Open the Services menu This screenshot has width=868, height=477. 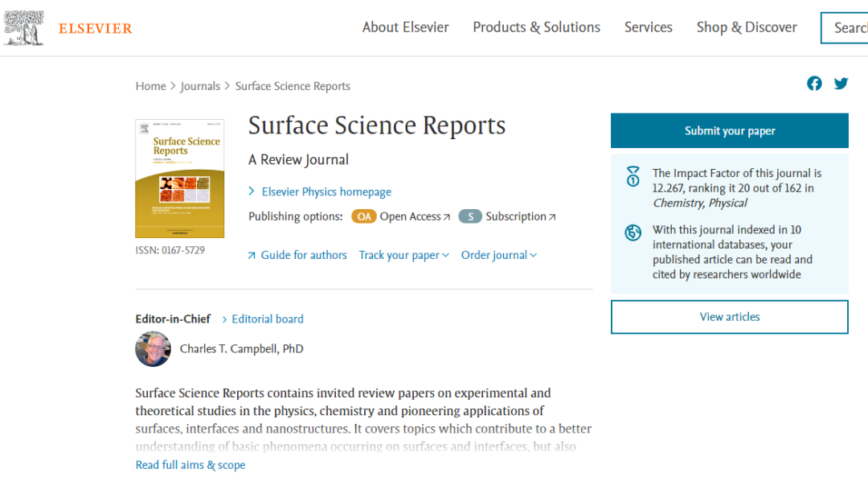click(648, 27)
